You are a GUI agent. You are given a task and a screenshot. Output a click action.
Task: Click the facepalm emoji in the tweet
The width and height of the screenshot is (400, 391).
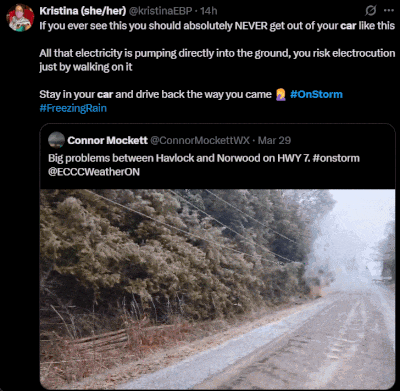(x=281, y=94)
